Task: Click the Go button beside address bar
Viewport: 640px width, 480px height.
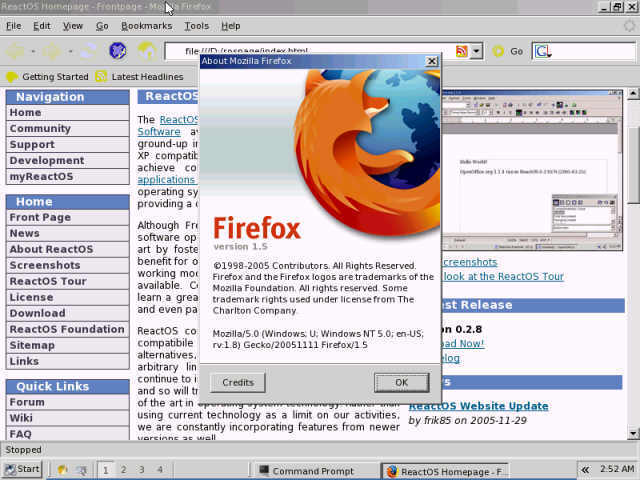Action: pos(509,51)
